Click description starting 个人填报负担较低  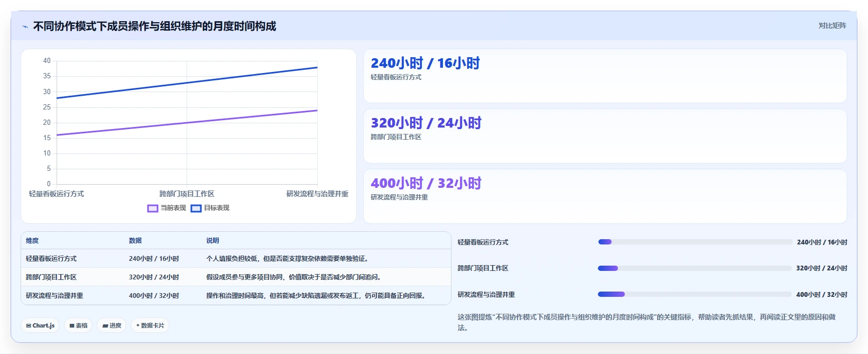pyautogui.click(x=287, y=259)
